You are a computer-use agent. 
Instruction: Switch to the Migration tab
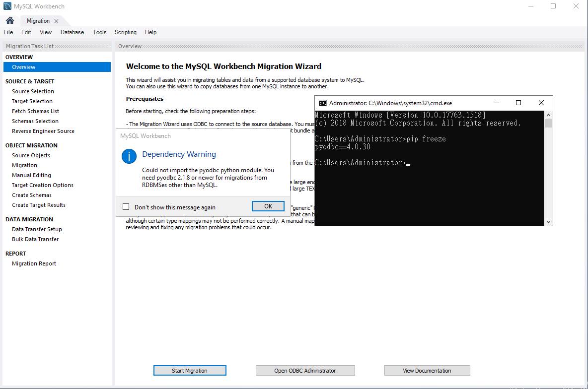point(38,21)
